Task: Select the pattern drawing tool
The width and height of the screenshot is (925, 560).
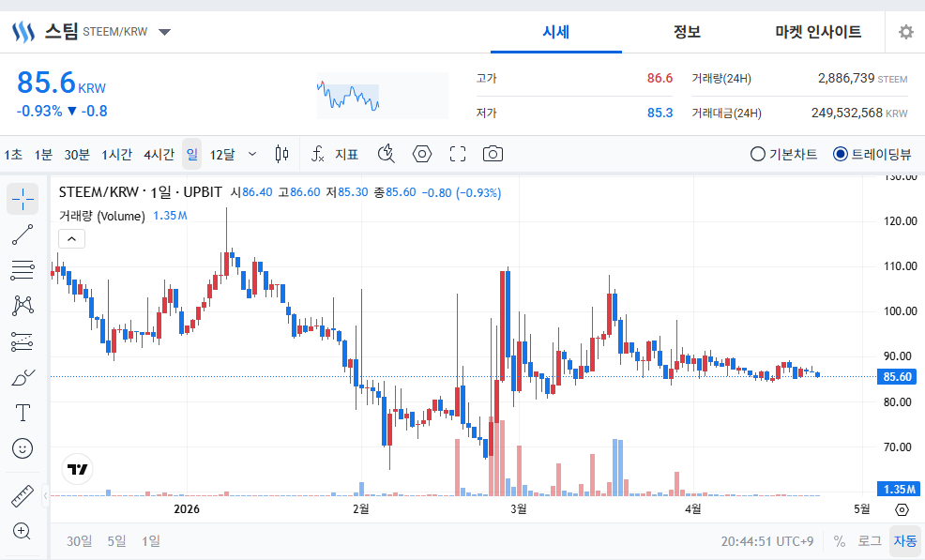Action: (x=23, y=306)
